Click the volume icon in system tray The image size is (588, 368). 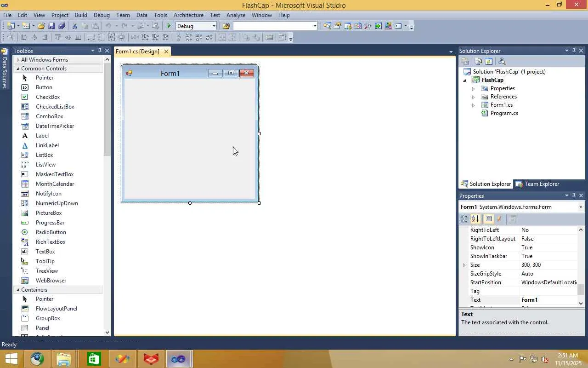(x=545, y=359)
